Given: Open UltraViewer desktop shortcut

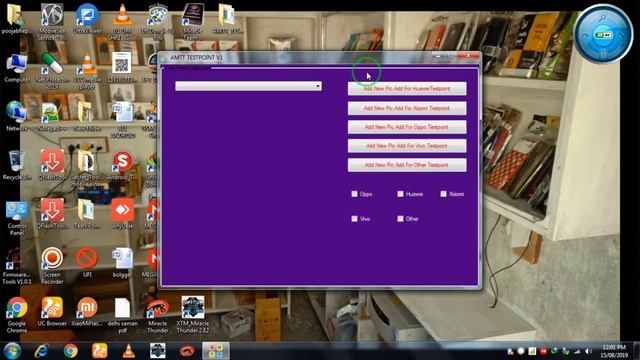Looking at the screenshot, I should click(x=87, y=19).
